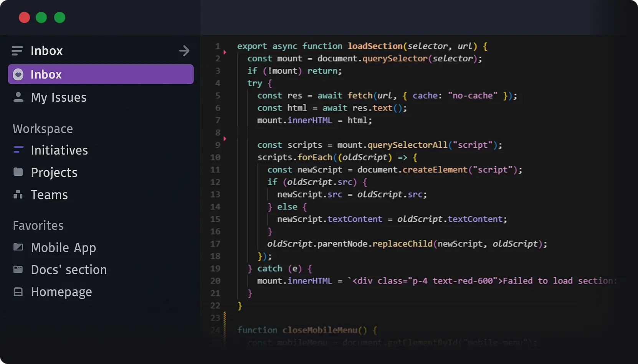
Task: Collapse the Workspace section header
Action: click(43, 129)
